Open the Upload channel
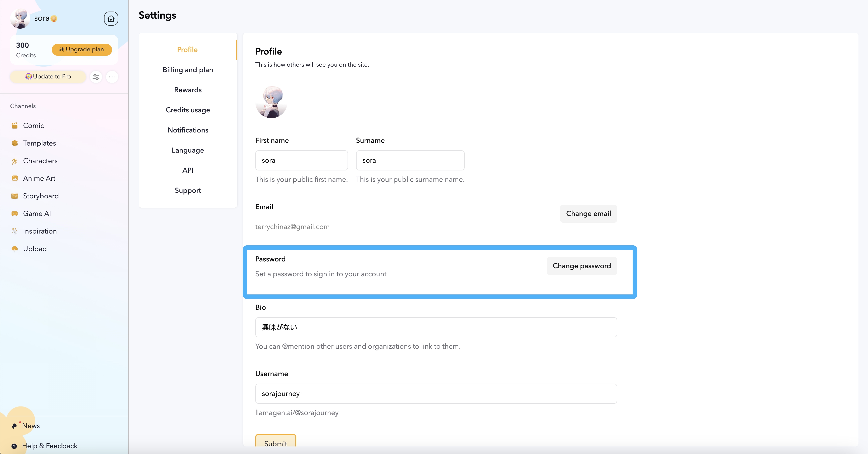Image resolution: width=868 pixels, height=454 pixels. pos(35,249)
